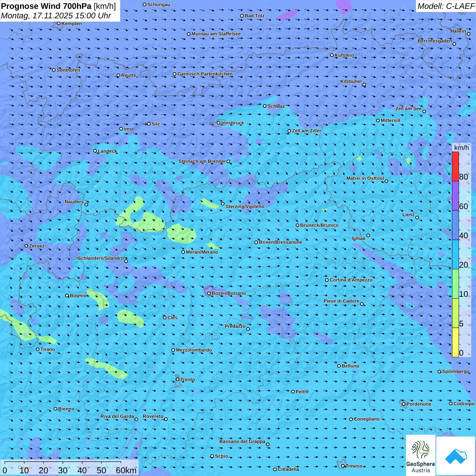Click the 'Sonthofen' label
This screenshot has width=476, height=476.
tap(68, 70)
